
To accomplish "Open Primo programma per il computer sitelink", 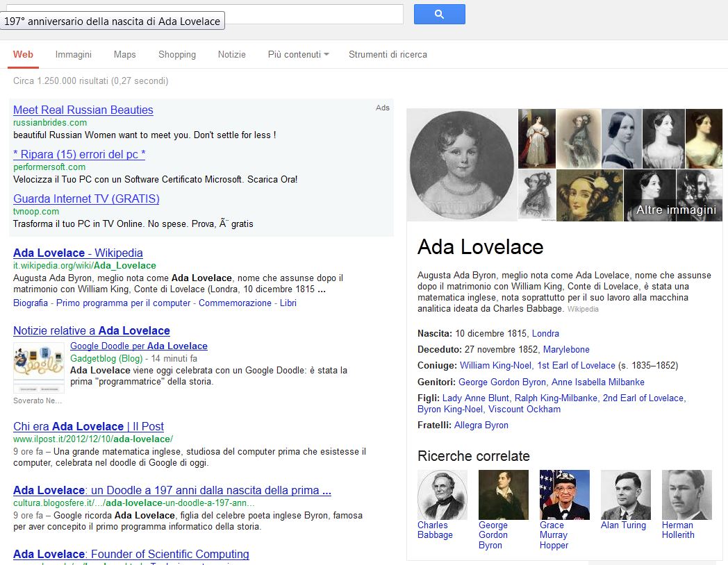I will [x=124, y=303].
